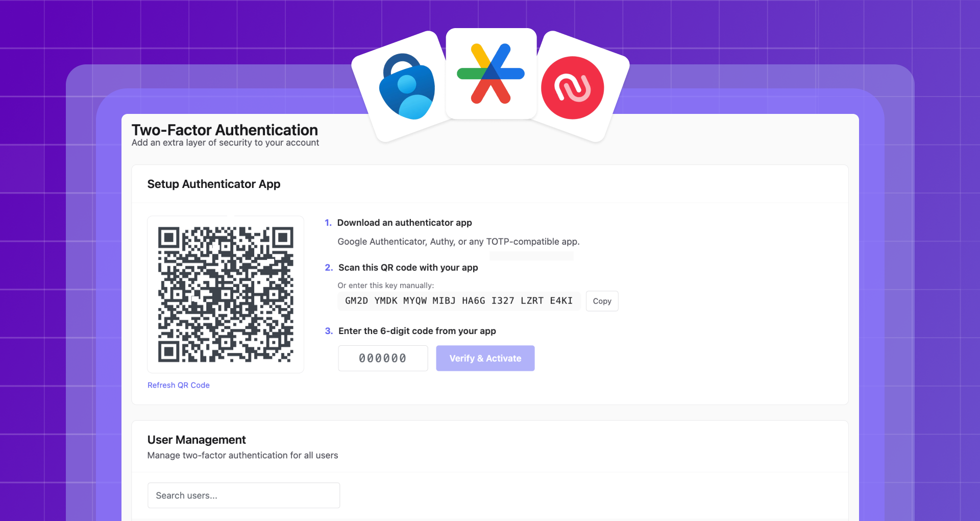The image size is (980, 521).
Task: Click the Two-Factor Authentication page heading
Action: pos(225,130)
